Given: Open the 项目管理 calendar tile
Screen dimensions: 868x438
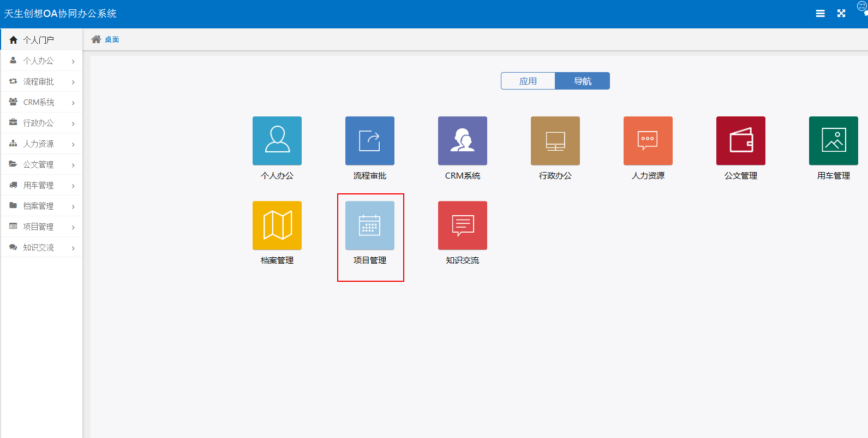Looking at the screenshot, I should (370, 226).
